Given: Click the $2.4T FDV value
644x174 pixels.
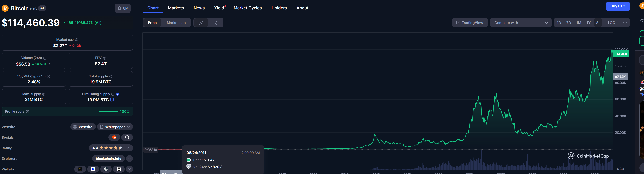Looking at the screenshot, I should (x=101, y=64).
